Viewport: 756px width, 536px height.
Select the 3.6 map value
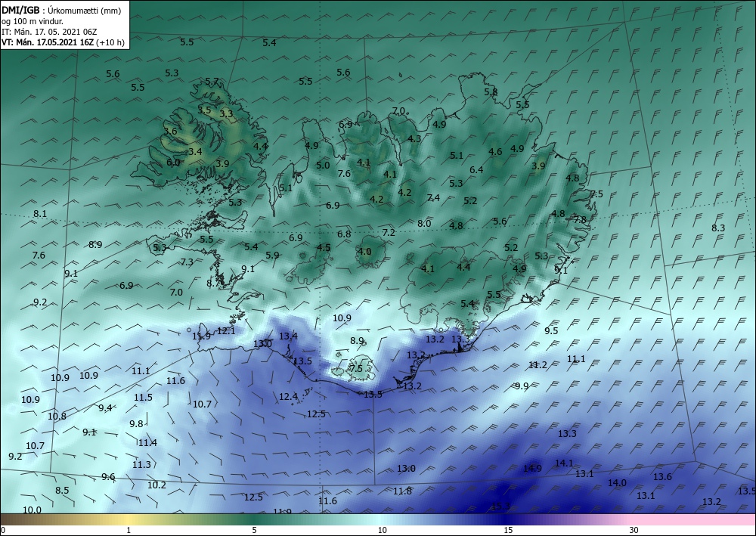[170, 131]
